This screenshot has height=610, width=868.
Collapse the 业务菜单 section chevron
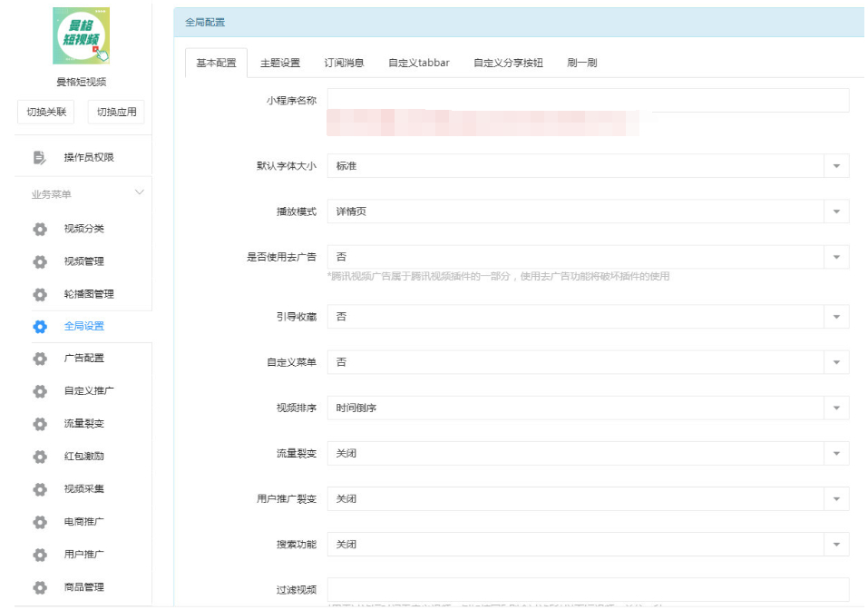click(140, 192)
